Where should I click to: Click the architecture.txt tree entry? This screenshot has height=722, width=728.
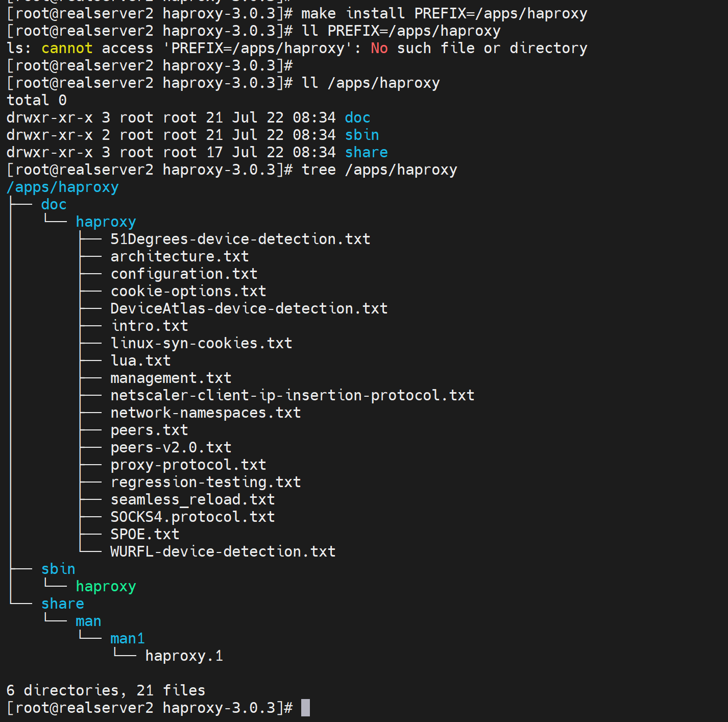click(179, 256)
